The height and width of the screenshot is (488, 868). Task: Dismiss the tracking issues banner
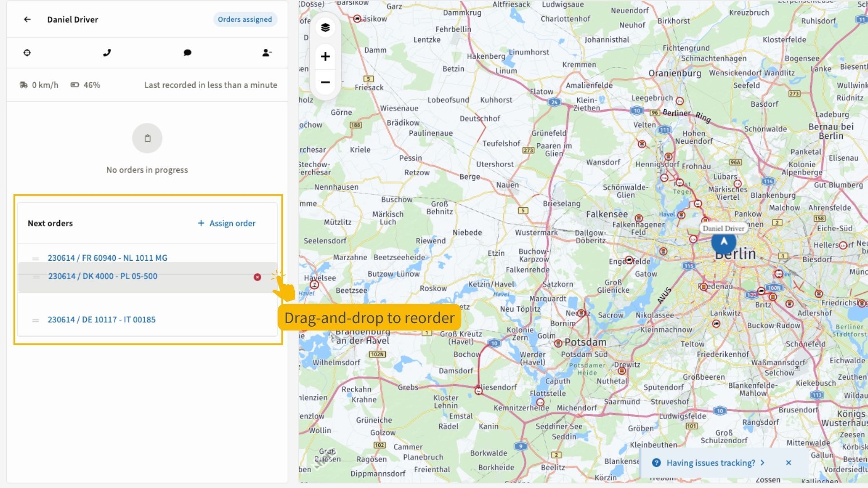click(788, 463)
